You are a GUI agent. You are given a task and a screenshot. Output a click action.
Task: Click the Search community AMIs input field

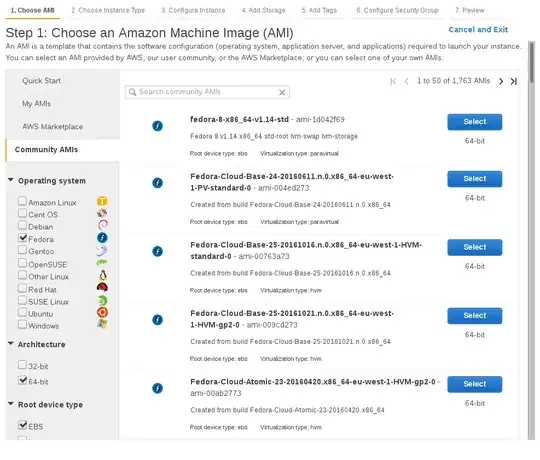coord(207,92)
